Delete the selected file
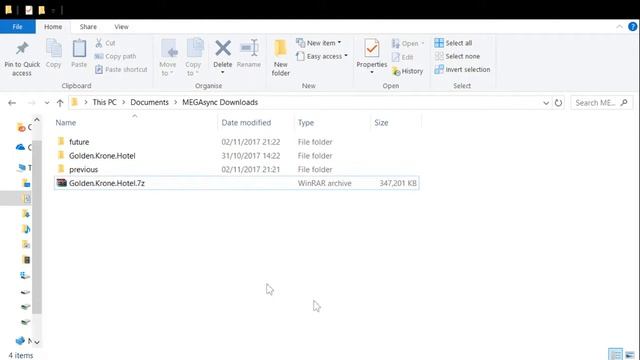This screenshot has height=360, width=640. point(223,53)
